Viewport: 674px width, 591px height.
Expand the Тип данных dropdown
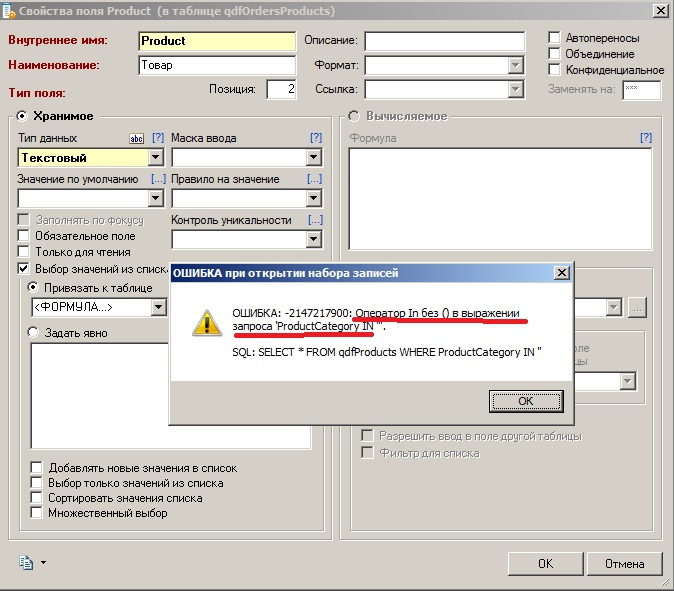155,158
